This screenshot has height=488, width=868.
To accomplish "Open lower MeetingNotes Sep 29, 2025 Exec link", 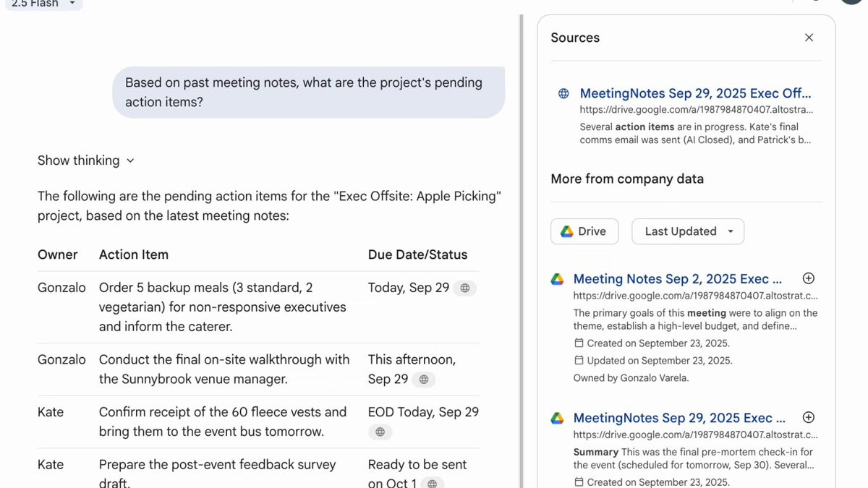I will click(x=678, y=418).
